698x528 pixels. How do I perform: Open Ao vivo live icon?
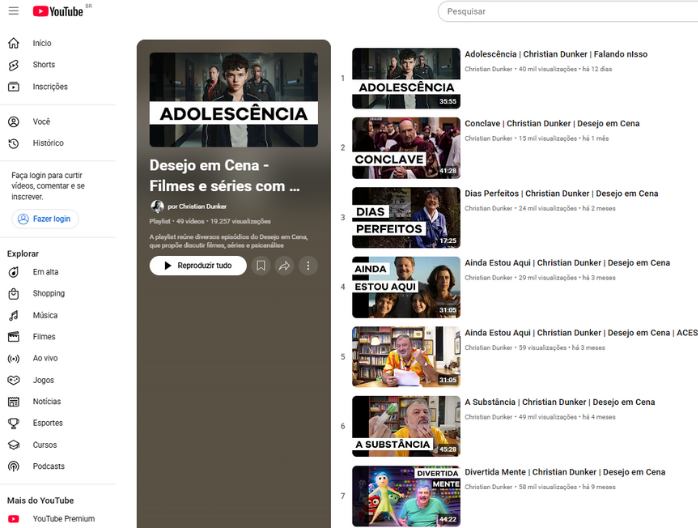(14, 358)
